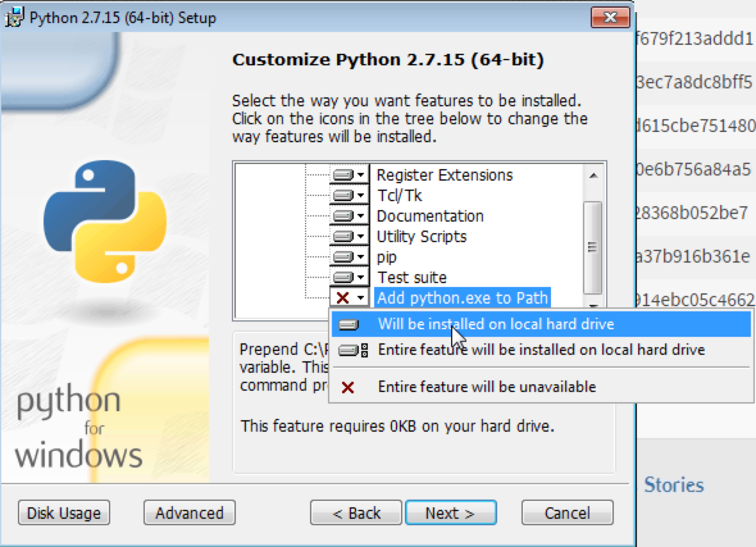The height and width of the screenshot is (547, 756).
Task: Click the Disk Usage button
Action: click(x=64, y=513)
